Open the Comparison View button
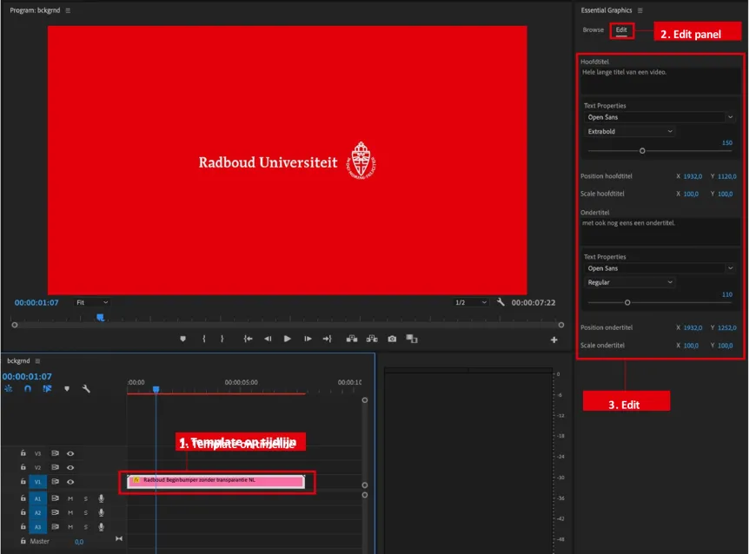The width and height of the screenshot is (756, 554). 412,340
